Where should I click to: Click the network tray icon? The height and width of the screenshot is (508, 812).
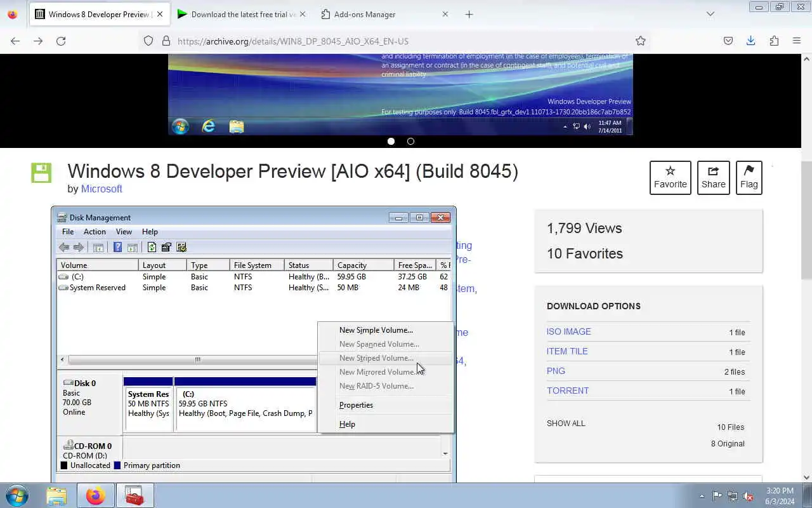pyautogui.click(x=733, y=496)
